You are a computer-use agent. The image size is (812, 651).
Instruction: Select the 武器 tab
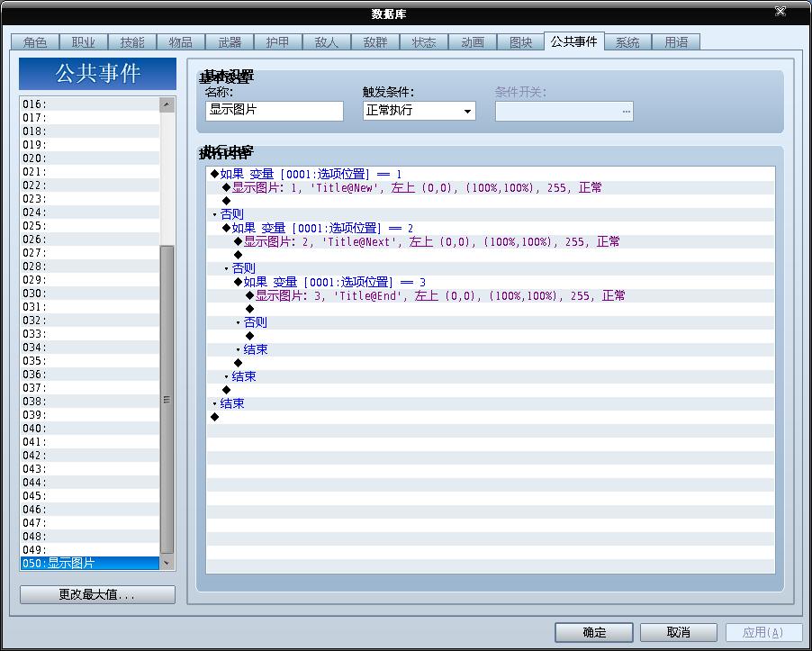pos(230,42)
